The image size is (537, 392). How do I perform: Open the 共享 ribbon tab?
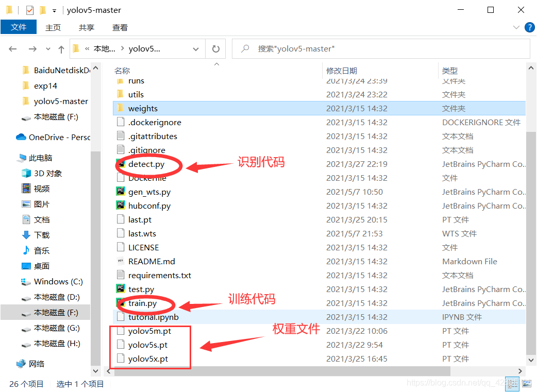86,27
